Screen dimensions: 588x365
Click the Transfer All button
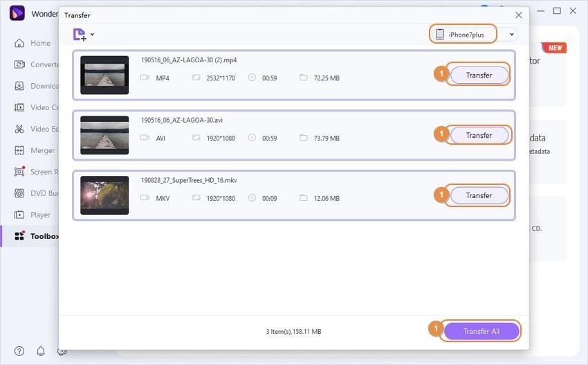coord(481,331)
